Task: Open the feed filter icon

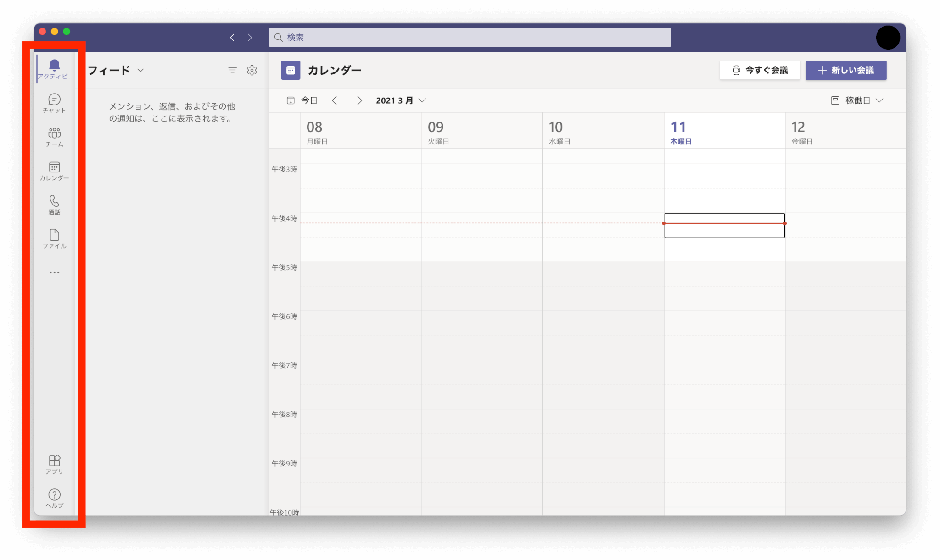Action: click(x=232, y=70)
